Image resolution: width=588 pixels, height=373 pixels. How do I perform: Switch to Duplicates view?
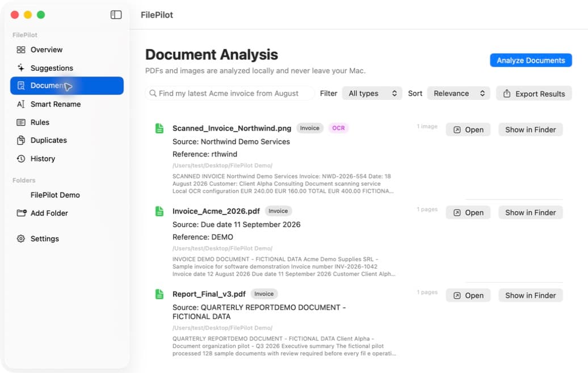(67, 140)
